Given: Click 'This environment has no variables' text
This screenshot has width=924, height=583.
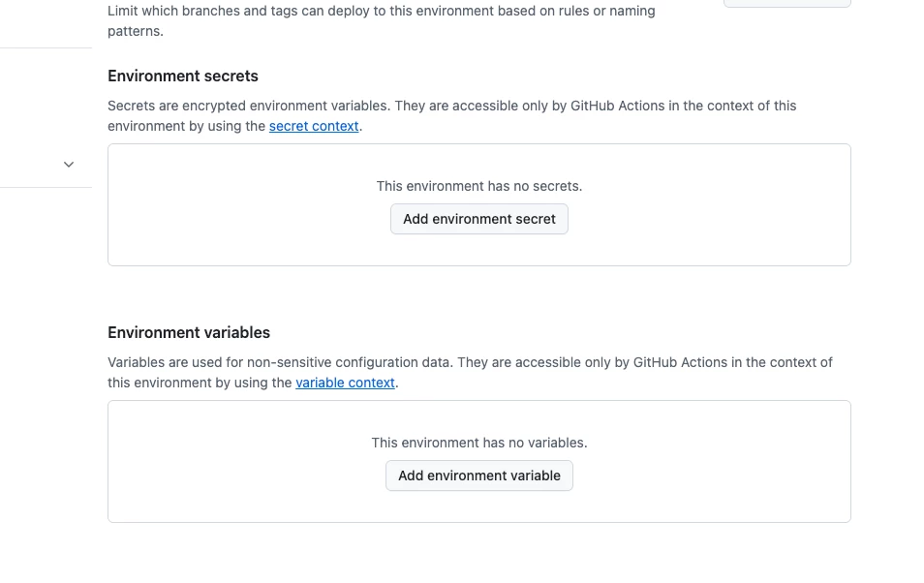Looking at the screenshot, I should [x=479, y=443].
